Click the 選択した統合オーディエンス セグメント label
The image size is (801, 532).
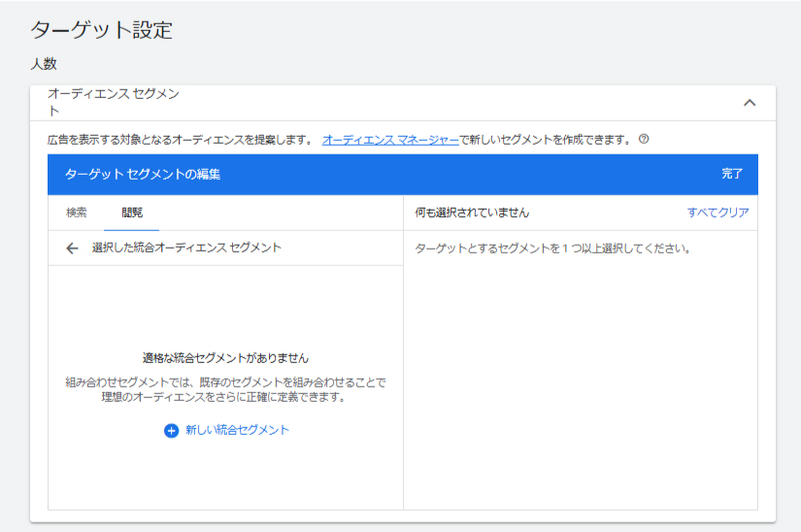pyautogui.click(x=186, y=249)
